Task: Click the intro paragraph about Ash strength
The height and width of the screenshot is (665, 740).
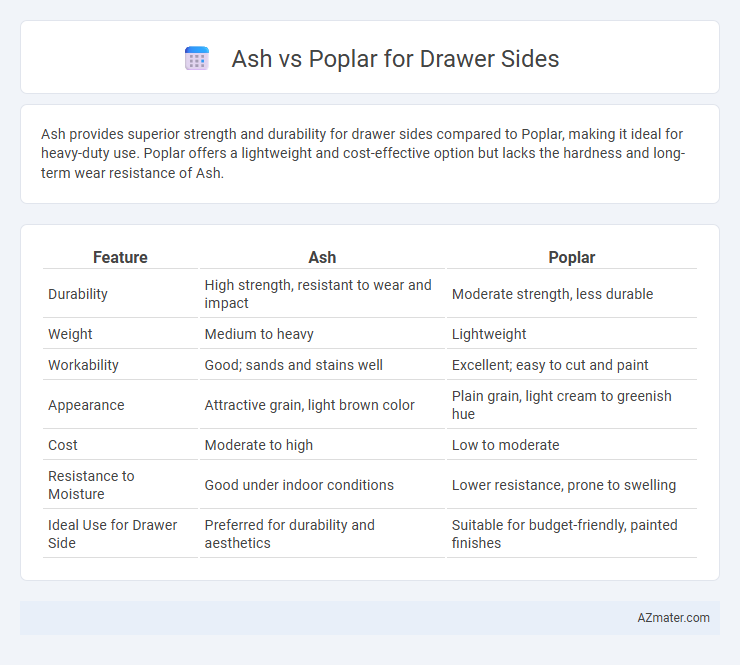Action: (x=363, y=153)
